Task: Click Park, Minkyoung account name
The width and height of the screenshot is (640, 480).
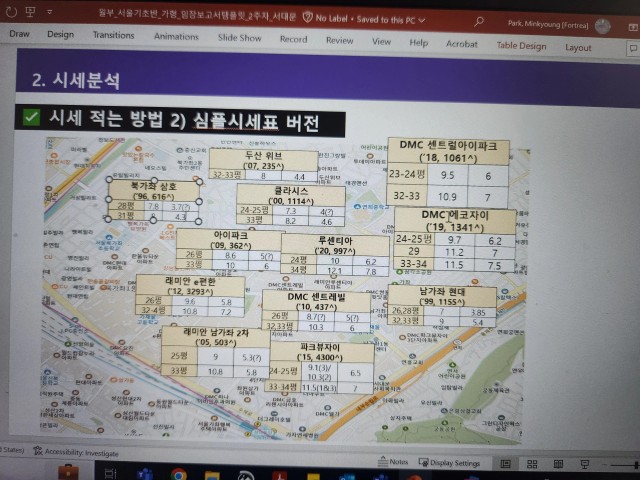Action: 548,24
